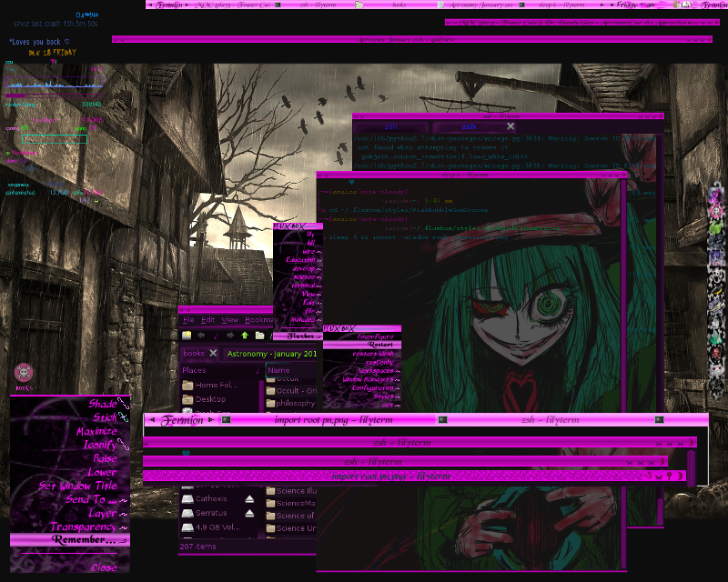Open the folder icon in file manager toolbar
Screen dimensions: 728x582
coord(259,335)
